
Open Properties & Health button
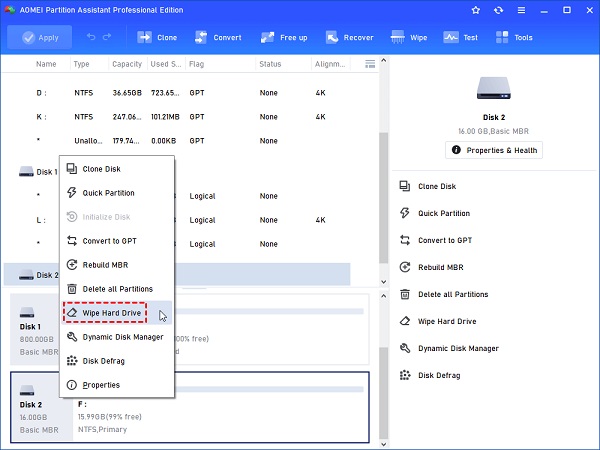click(494, 151)
